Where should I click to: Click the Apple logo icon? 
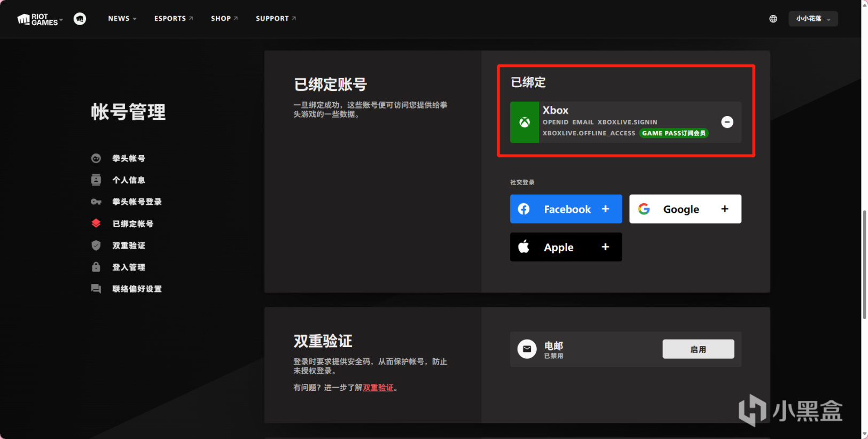[524, 247]
